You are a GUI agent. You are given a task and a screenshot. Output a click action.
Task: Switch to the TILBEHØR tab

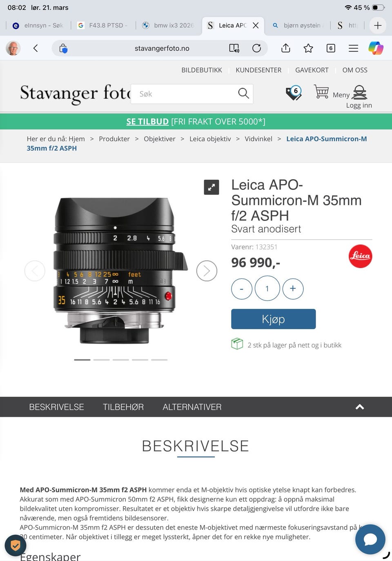click(x=123, y=407)
